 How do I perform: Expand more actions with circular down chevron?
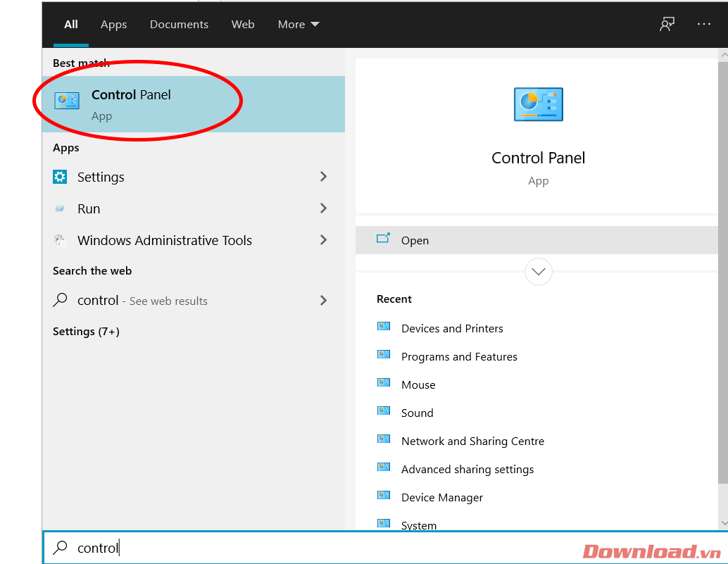[538, 272]
